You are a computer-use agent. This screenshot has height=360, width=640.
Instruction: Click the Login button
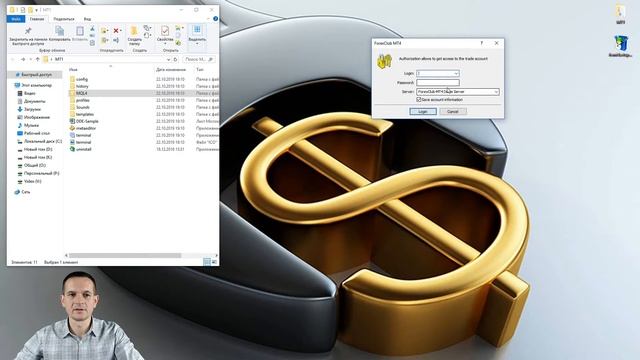click(x=423, y=111)
